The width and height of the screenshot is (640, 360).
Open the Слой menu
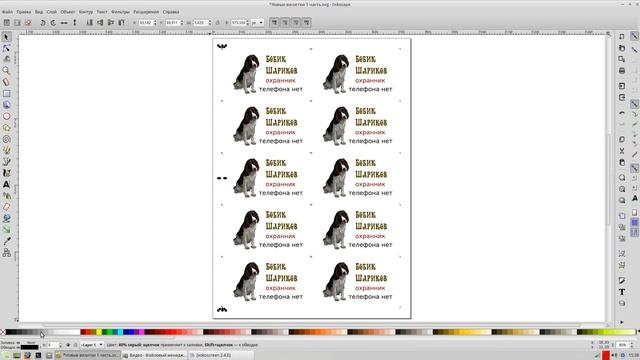52,12
